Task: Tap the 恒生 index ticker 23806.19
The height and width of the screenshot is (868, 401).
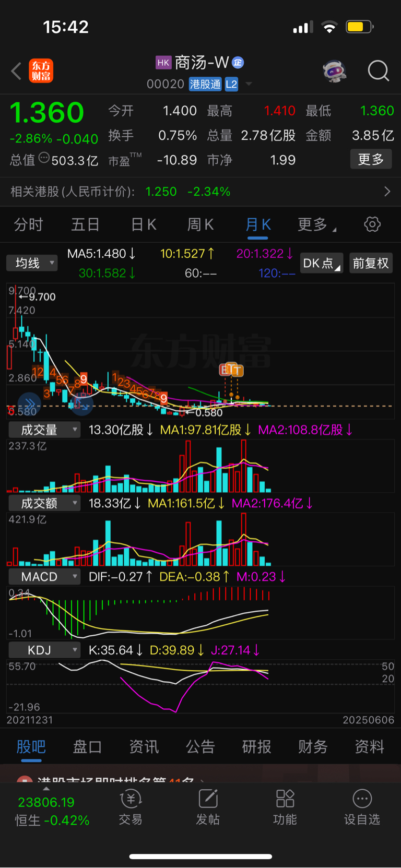Action: [x=46, y=802]
